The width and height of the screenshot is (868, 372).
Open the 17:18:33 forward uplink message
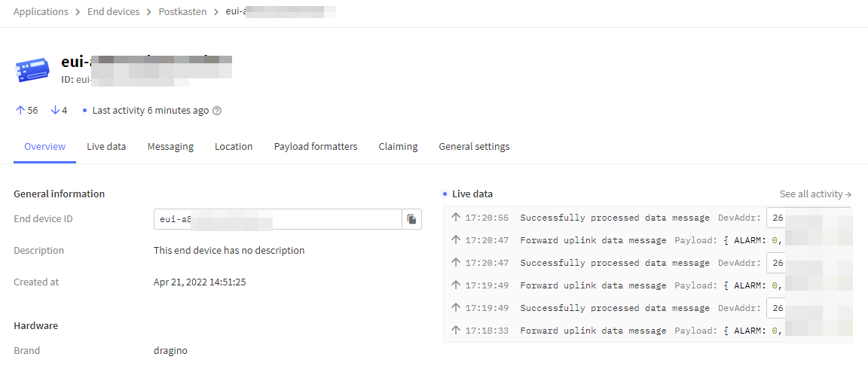click(x=648, y=331)
